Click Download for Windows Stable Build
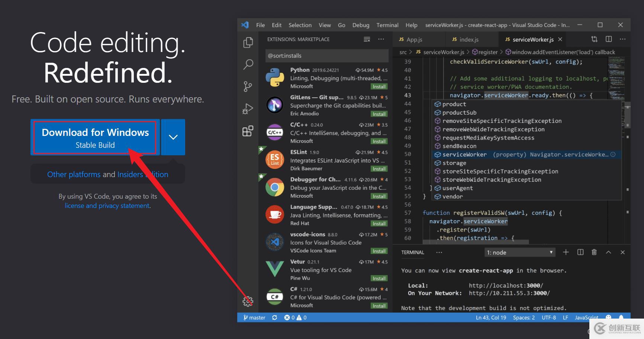Viewport: 644px width, 339px height. pyautogui.click(x=95, y=138)
